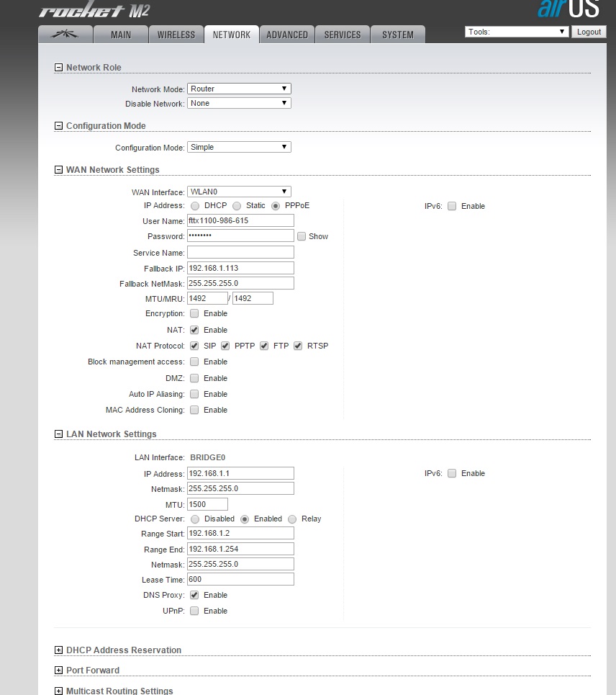616x695 pixels.
Task: Click the MRU value field
Action: tap(253, 298)
